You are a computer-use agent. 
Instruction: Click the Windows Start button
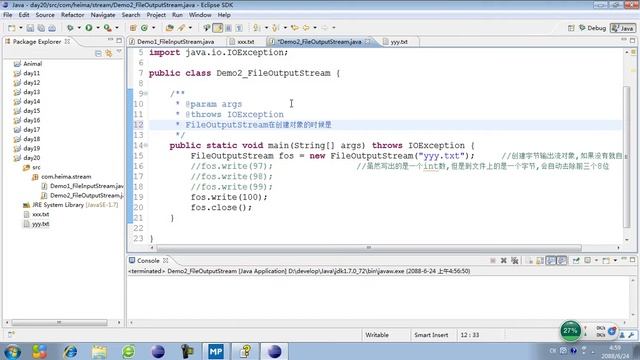point(12,352)
